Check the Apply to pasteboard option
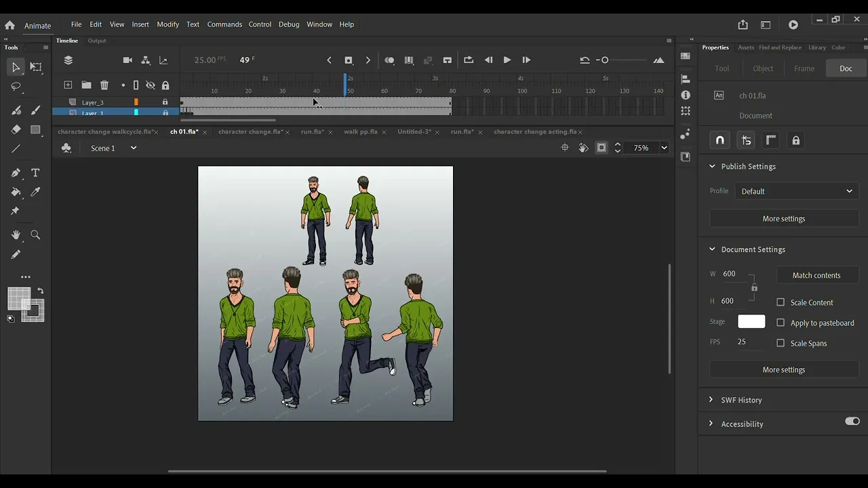 pyautogui.click(x=781, y=323)
